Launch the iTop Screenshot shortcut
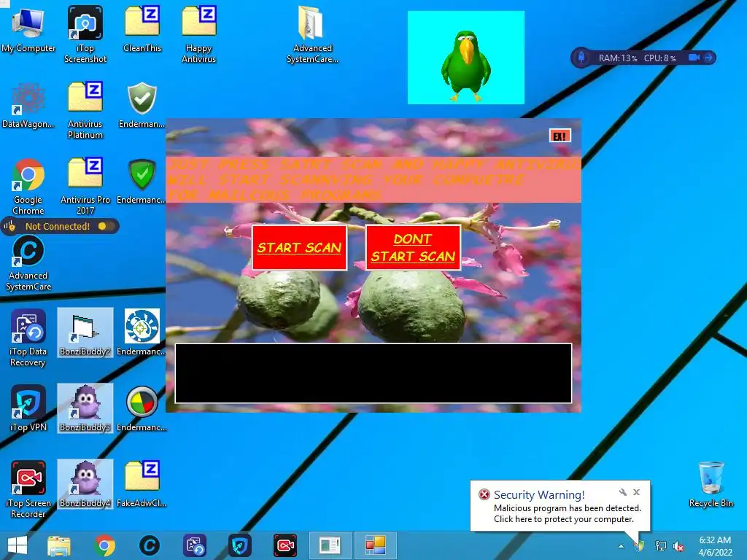This screenshot has width=747, height=560. [x=85, y=34]
